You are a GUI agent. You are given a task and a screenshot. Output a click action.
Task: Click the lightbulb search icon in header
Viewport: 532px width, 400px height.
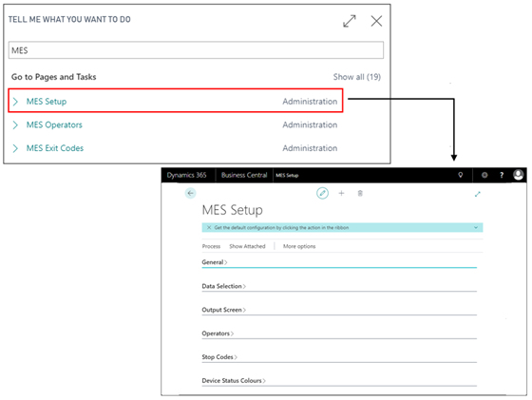click(x=460, y=175)
